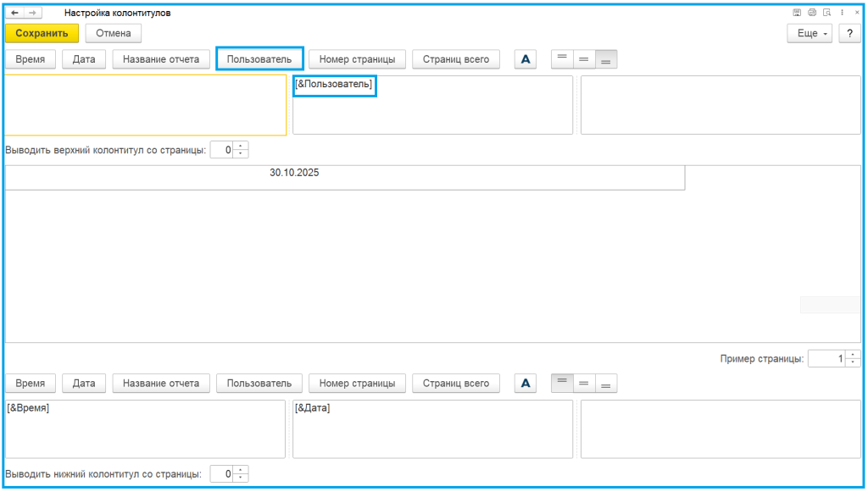Image resolution: width=868 pixels, height=492 pixels.
Task: Click the back arrow navigation icon
Action: pos(14,13)
